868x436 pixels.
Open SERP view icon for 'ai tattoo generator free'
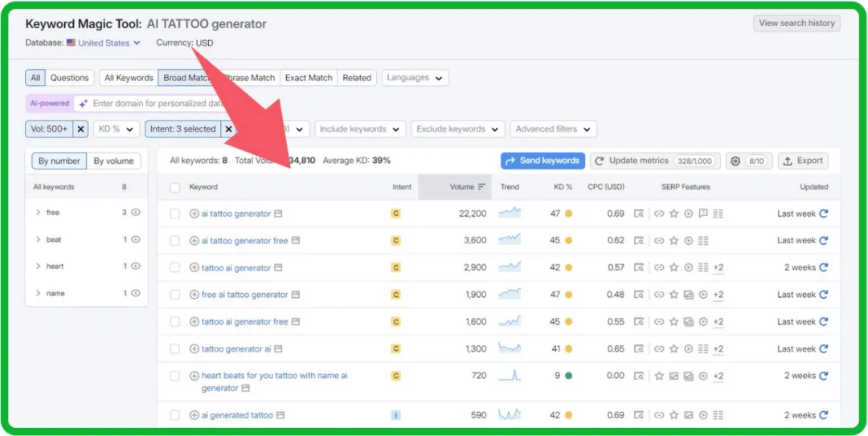click(x=639, y=241)
